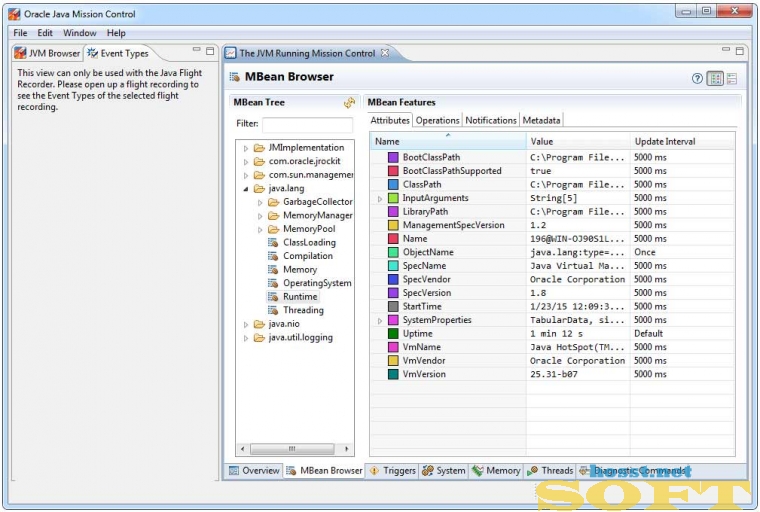This screenshot has height=512, width=760.
Task: Expand the com.sun.management node
Action: [246, 176]
